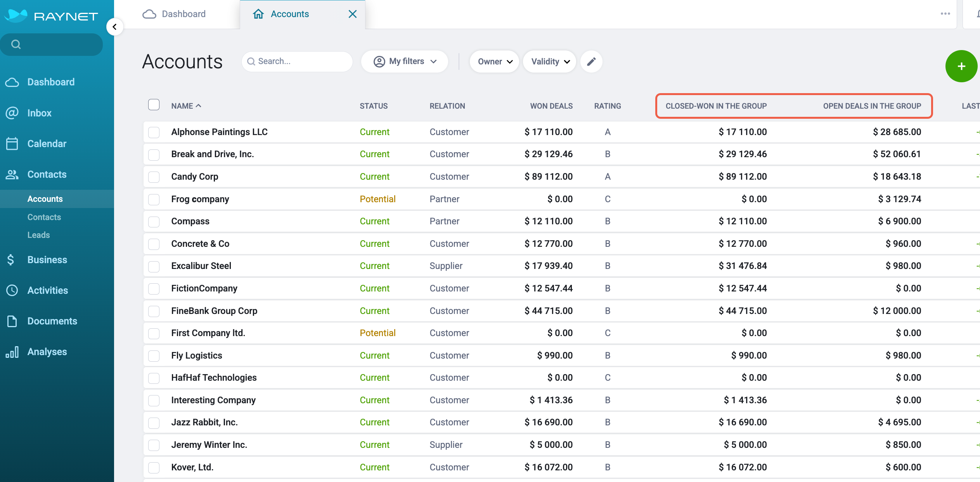
Task: Check the Candy Corp row checkbox
Action: click(154, 177)
